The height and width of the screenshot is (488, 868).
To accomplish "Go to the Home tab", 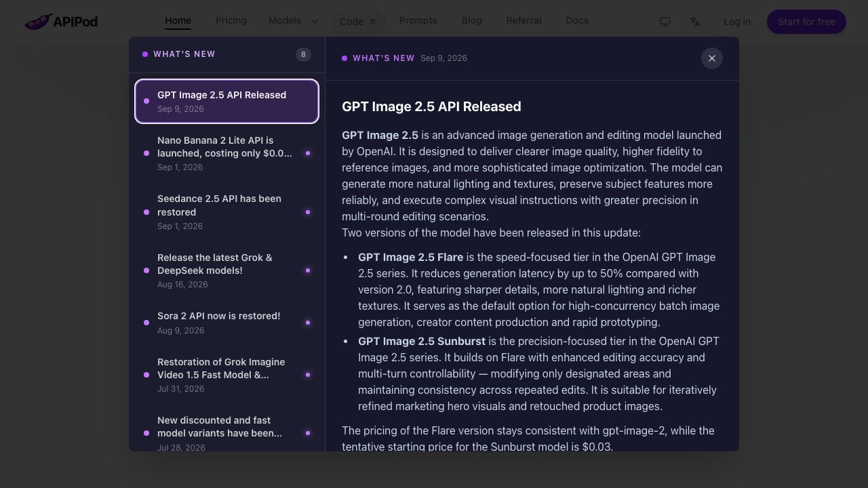I will (x=178, y=21).
